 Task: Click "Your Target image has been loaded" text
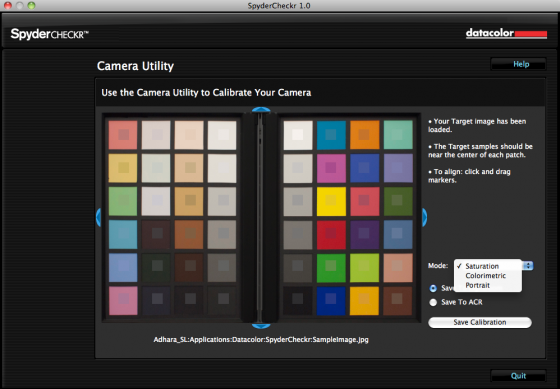tap(478, 125)
